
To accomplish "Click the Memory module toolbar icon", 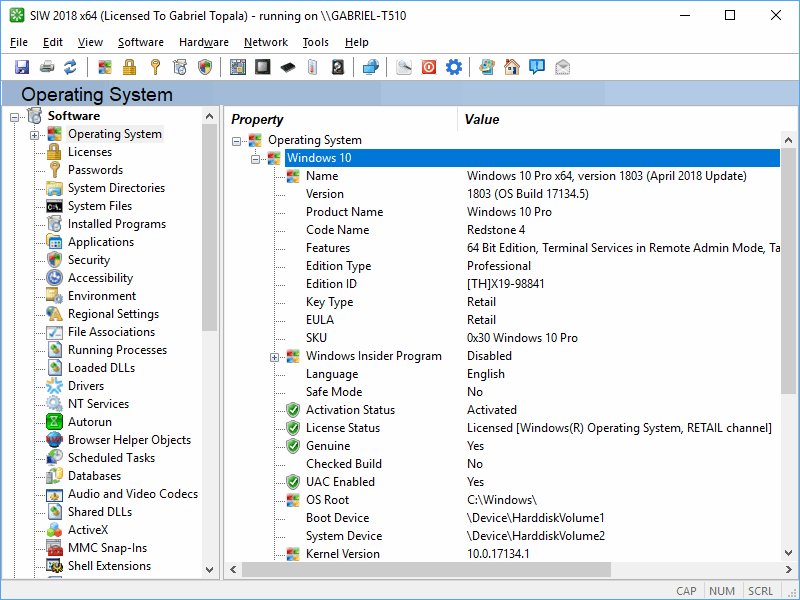I will coord(288,67).
